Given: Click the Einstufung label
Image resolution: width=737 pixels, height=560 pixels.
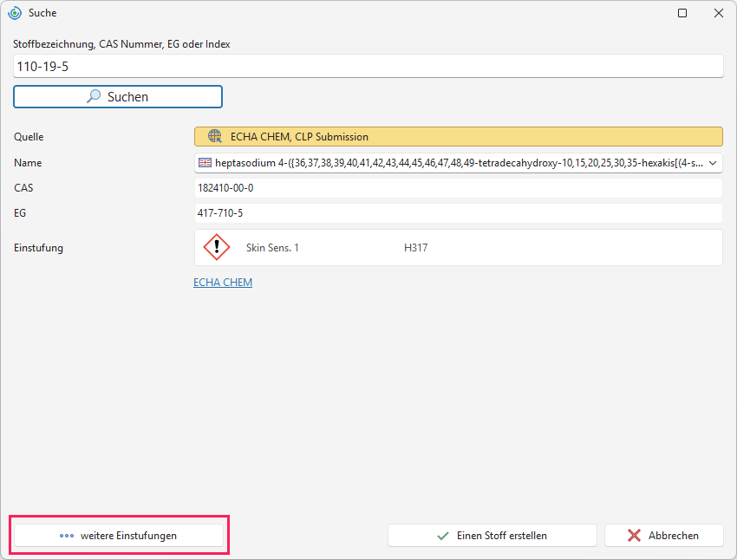Looking at the screenshot, I should coord(38,248).
